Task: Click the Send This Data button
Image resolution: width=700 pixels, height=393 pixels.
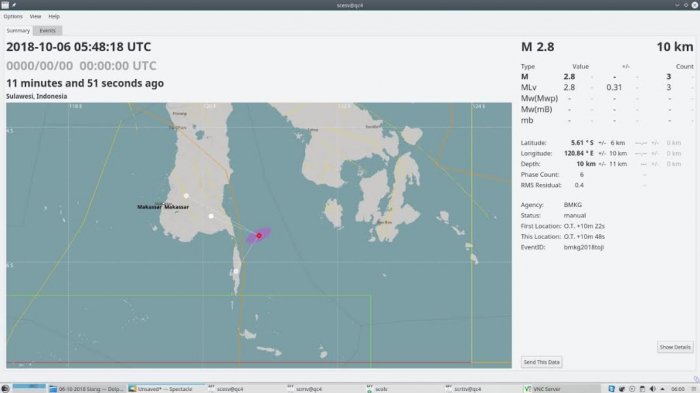Action: 541,362
